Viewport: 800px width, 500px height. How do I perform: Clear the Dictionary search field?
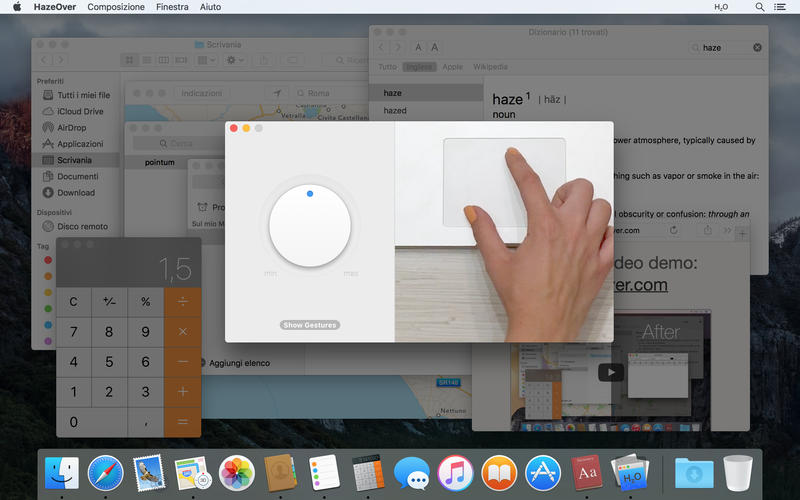click(757, 47)
